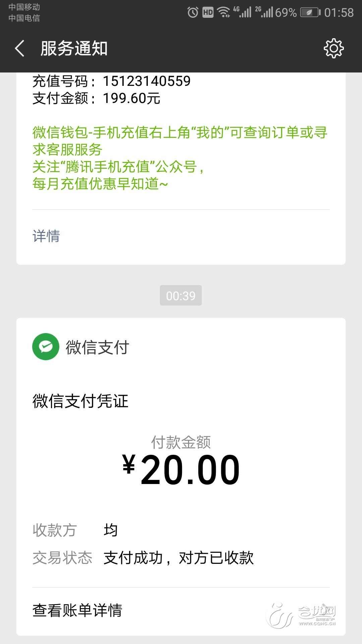Tap the 00:39 timestamp label
Image resolution: width=362 pixels, height=644 pixels.
click(181, 296)
